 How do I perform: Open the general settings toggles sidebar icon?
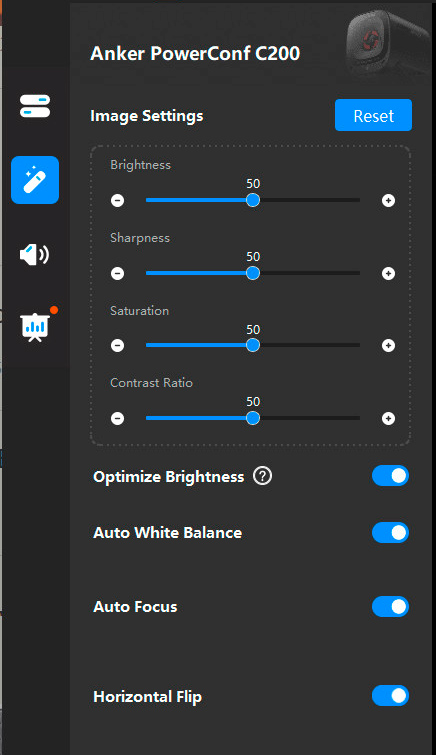(x=35, y=106)
